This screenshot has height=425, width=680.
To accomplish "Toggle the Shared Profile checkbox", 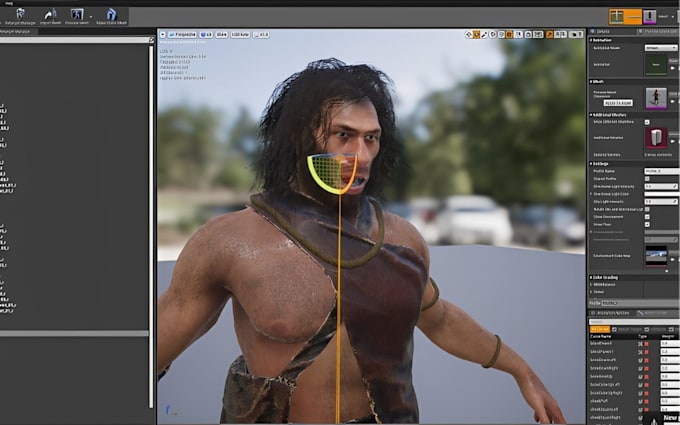I will (647, 179).
